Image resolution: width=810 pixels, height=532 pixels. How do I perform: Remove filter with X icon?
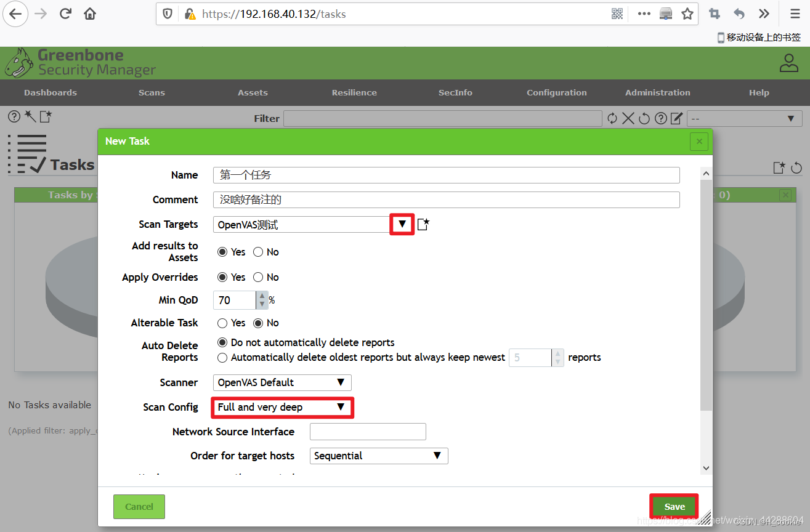pyautogui.click(x=628, y=118)
